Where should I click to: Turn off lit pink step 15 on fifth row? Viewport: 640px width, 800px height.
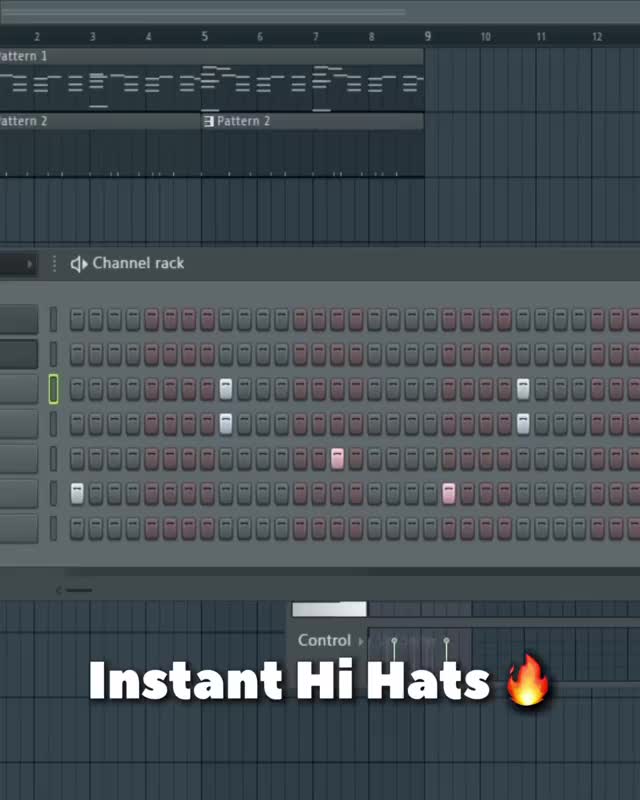pyautogui.click(x=337, y=458)
